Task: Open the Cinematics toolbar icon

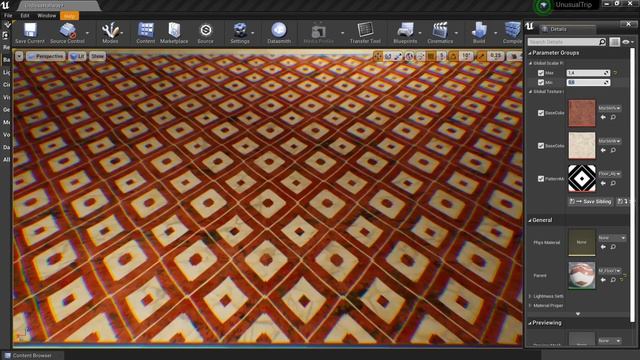Action: pos(440,33)
